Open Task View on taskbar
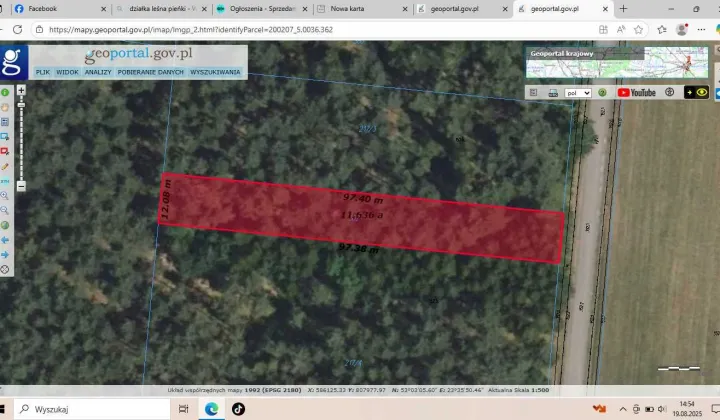Image resolution: width=720 pixels, height=420 pixels. tap(183, 409)
